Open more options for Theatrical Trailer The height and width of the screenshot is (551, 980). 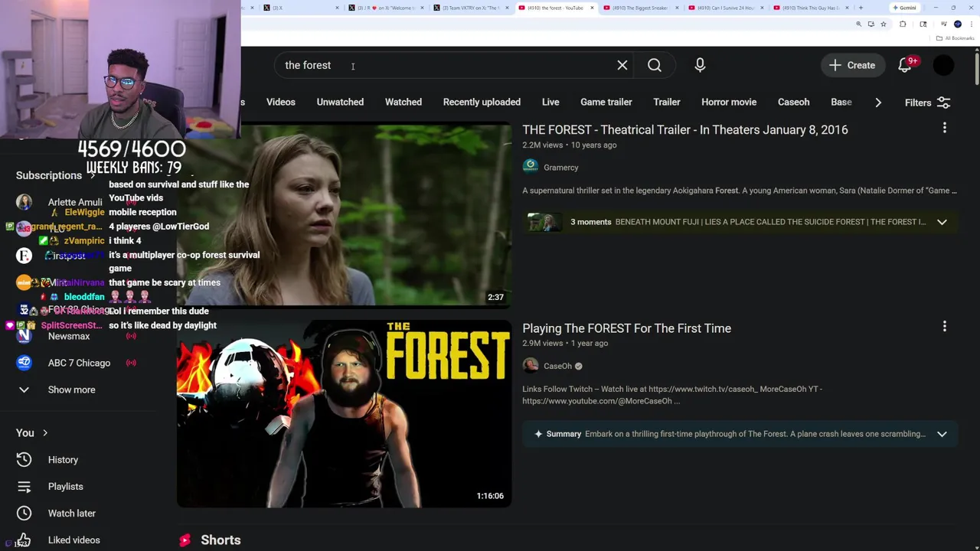click(945, 129)
